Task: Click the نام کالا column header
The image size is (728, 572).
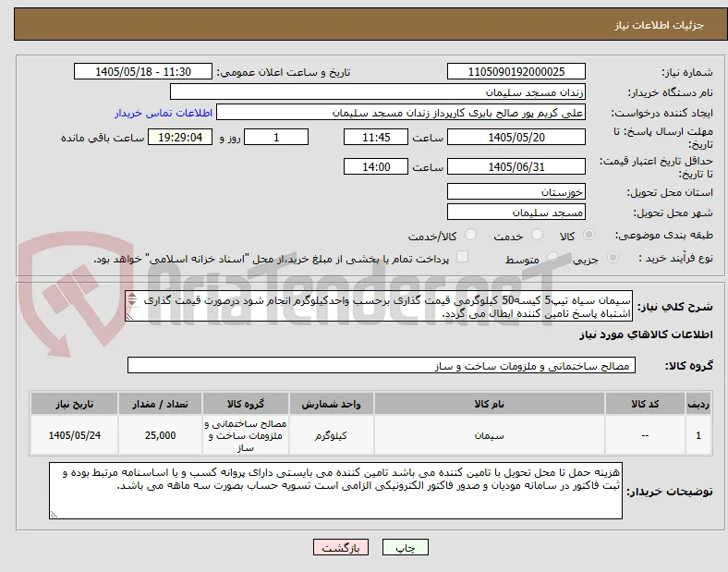Action: click(x=490, y=404)
